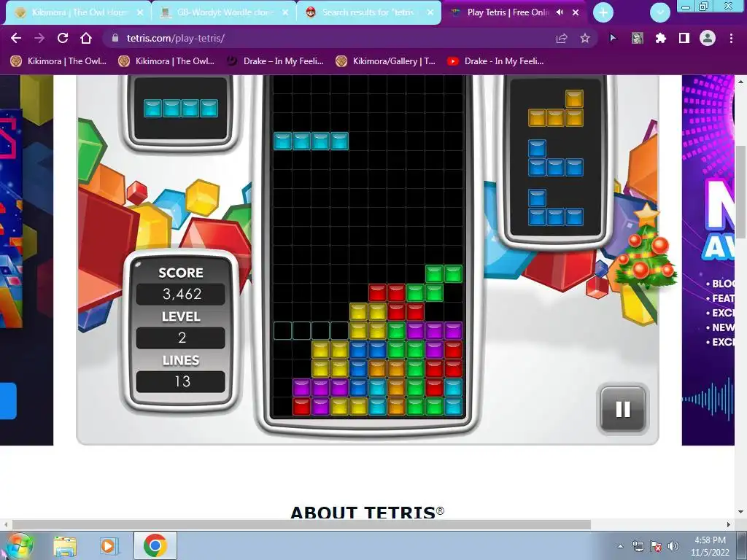This screenshot has height=560, width=747.
Task: Click the hold piece box with cyan I-piece
Action: click(x=181, y=109)
